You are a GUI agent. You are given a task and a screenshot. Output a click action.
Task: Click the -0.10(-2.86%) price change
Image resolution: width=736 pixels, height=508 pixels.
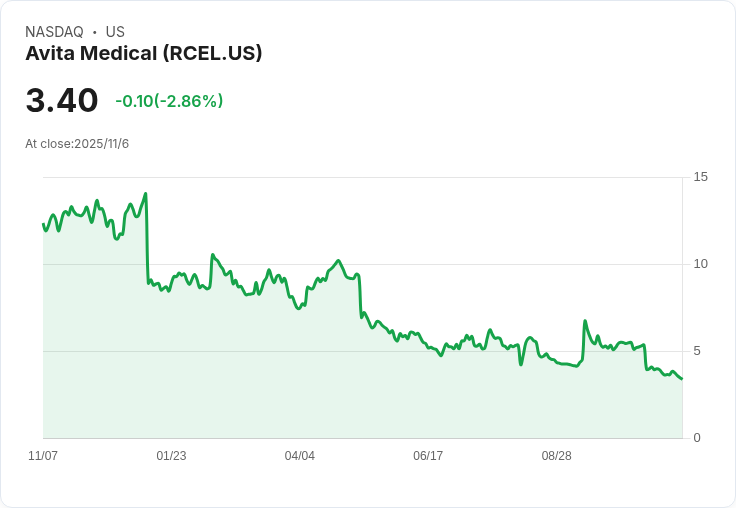(169, 101)
